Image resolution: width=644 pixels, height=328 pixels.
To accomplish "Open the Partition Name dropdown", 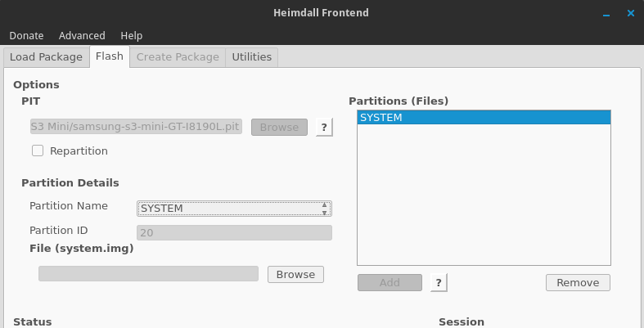I will click(234, 208).
